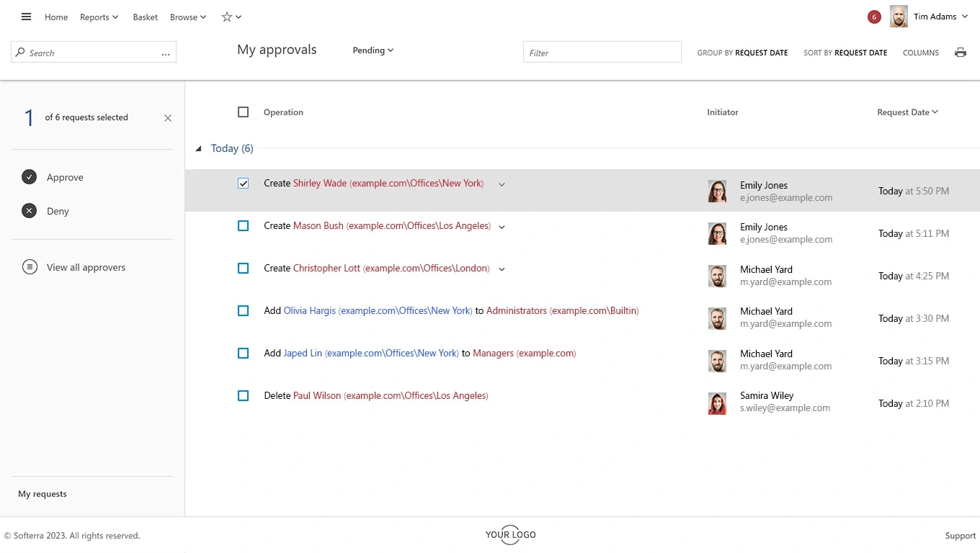Click the Filter input field

tap(602, 53)
